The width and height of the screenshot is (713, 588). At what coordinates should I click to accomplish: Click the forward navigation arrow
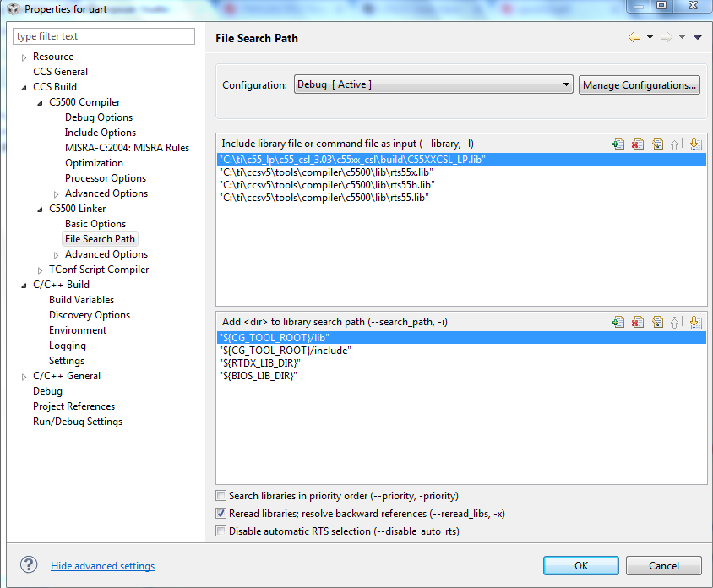667,37
